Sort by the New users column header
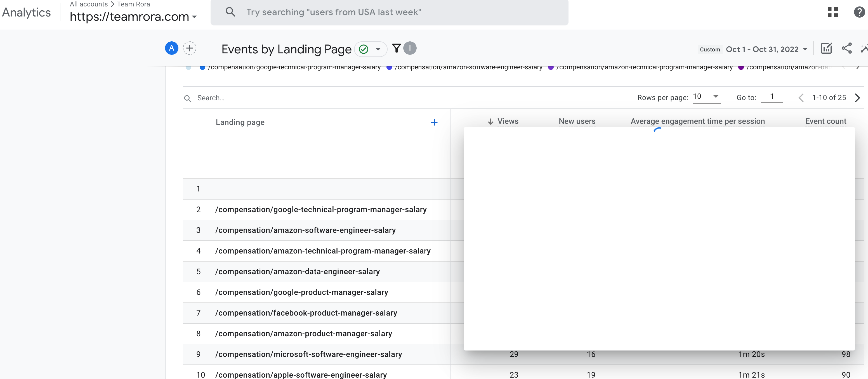Screen dimensions: 868x379 [577, 121]
